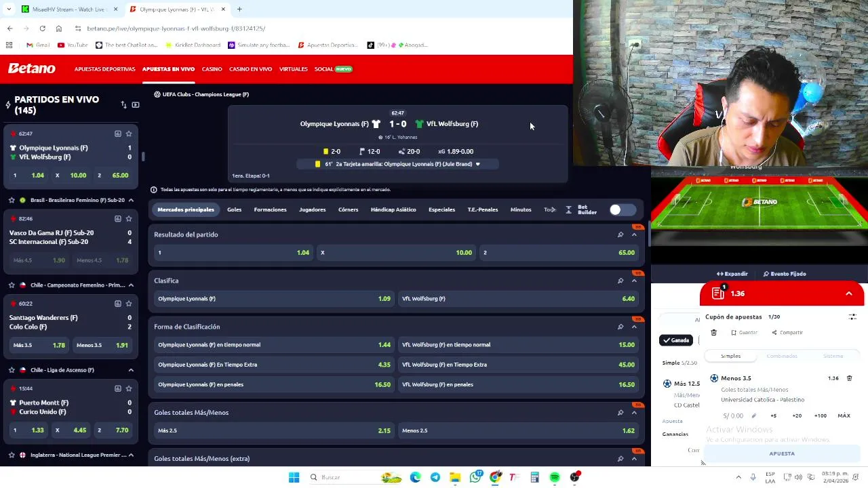Image resolution: width=868 pixels, height=488 pixels.
Task: Add +20 to stake
Action: pos(797,415)
